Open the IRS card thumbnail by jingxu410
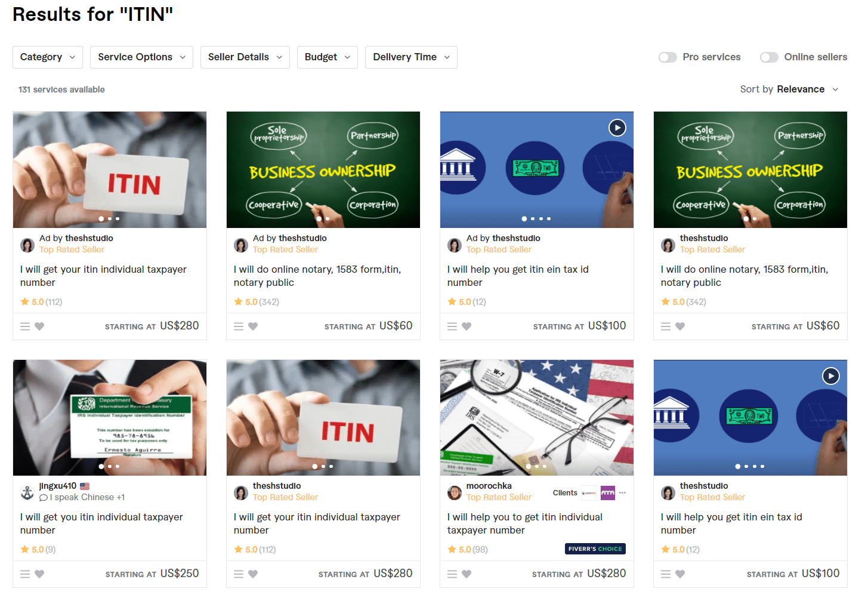 point(110,418)
